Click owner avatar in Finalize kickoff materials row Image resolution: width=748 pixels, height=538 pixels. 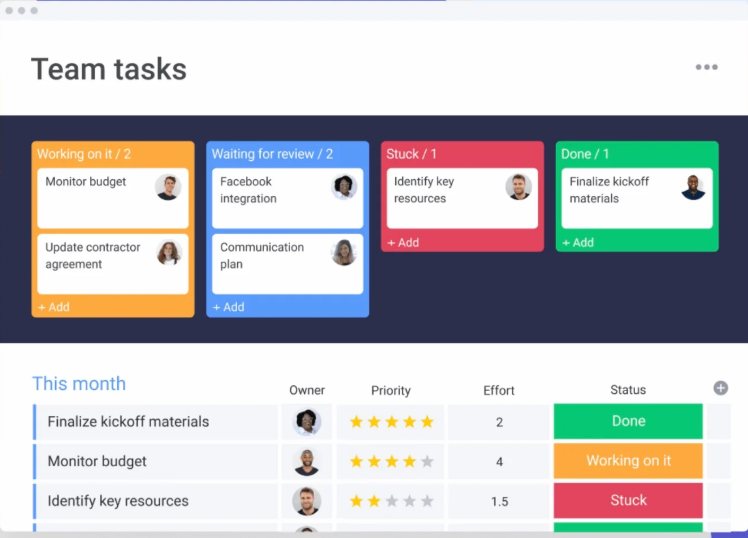click(307, 422)
